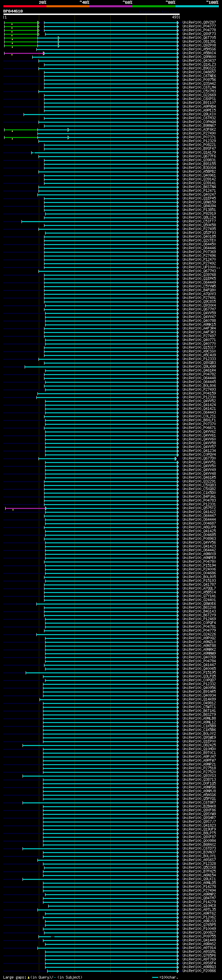Select label UniRef100_Q677D0

point(199,458)
